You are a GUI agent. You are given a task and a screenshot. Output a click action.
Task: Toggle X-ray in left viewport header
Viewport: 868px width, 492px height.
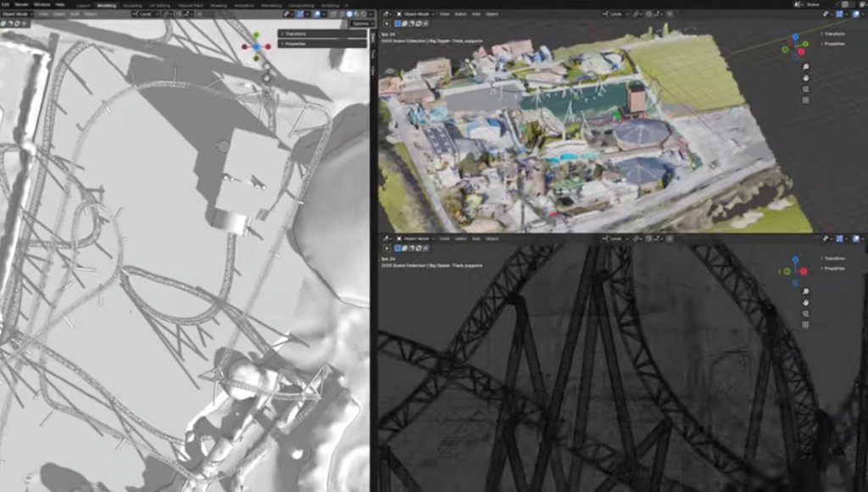point(331,14)
